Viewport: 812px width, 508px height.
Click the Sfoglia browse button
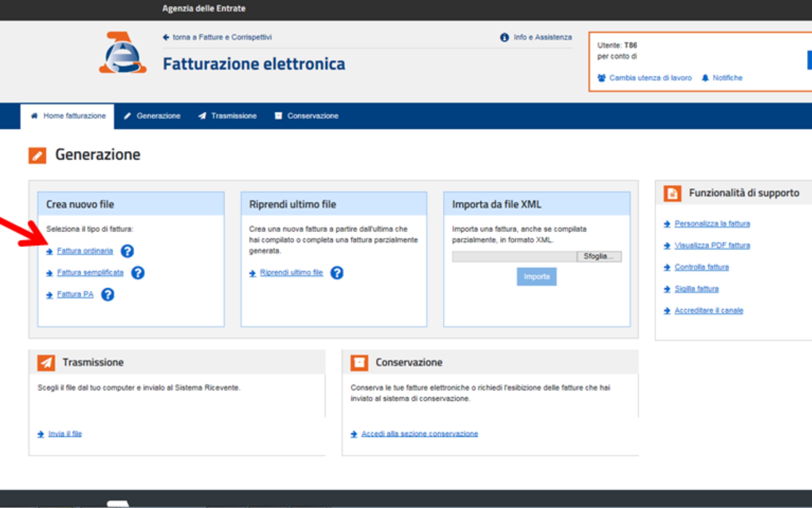click(x=599, y=256)
